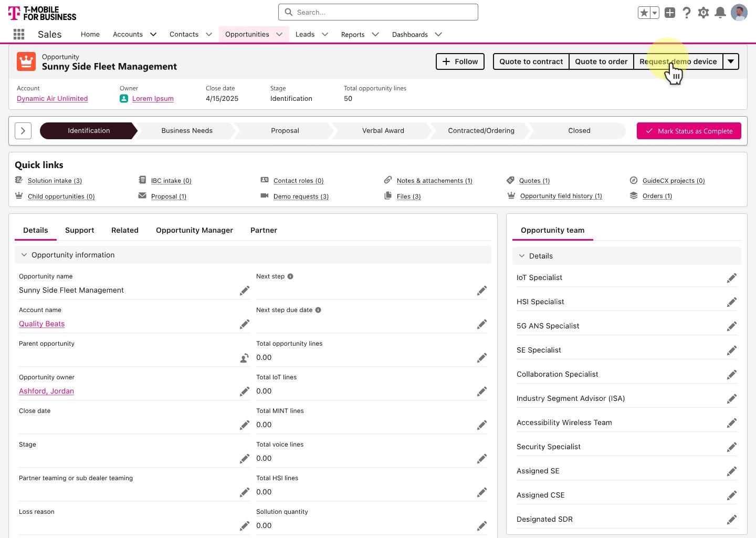756x538 pixels.
Task: Click Quote to order button
Action: (602, 61)
